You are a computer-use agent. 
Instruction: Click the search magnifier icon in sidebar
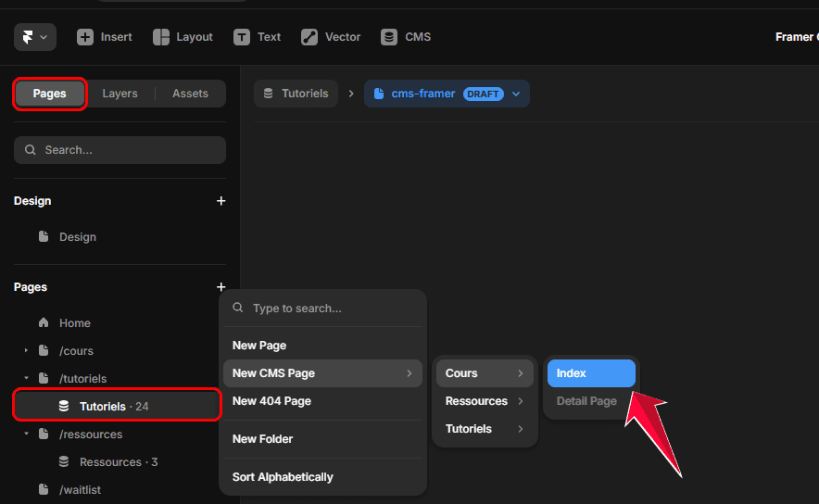[x=31, y=150]
